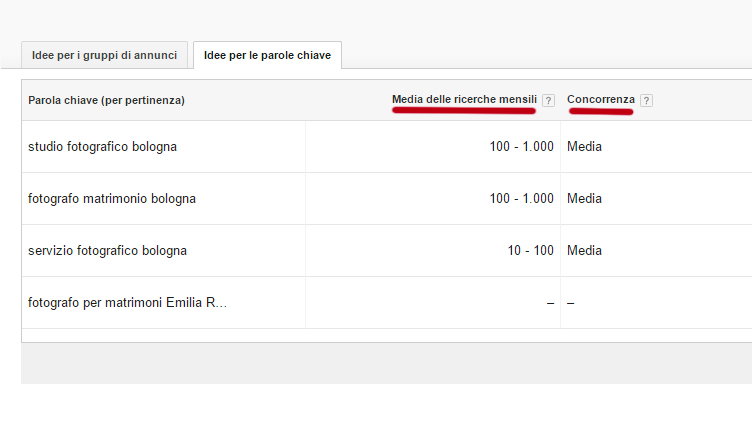Click help icon next to Concorrenza

(646, 100)
